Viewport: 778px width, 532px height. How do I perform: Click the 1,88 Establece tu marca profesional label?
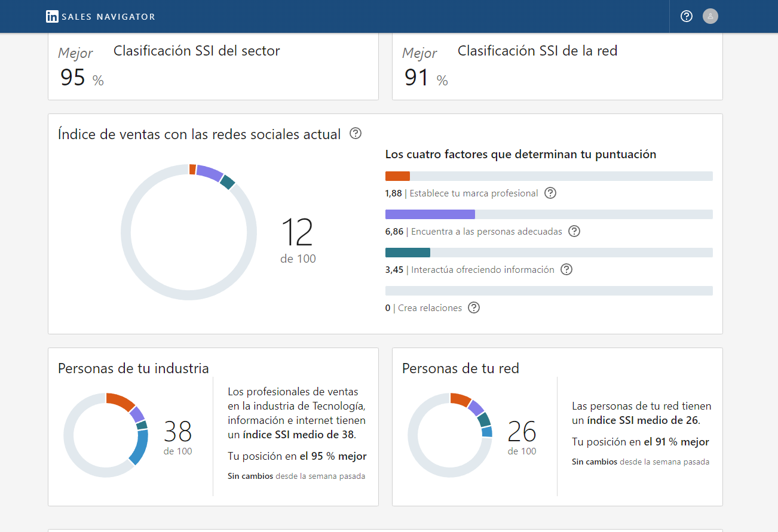click(x=462, y=193)
